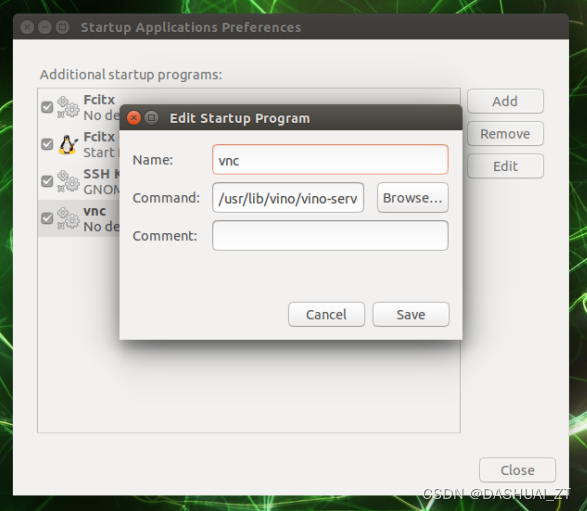Screen dimensions: 587x511
Task: Click the empty Comment field
Action: point(330,235)
